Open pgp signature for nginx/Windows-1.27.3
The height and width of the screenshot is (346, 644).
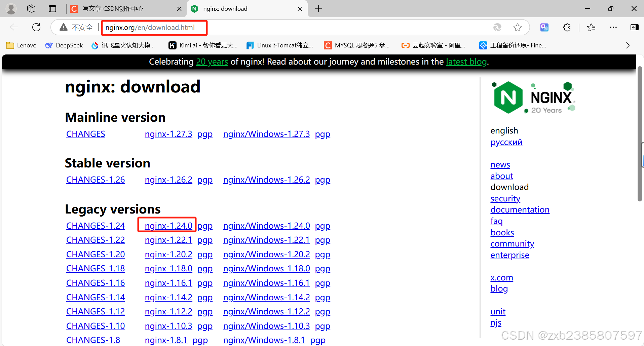pos(323,134)
